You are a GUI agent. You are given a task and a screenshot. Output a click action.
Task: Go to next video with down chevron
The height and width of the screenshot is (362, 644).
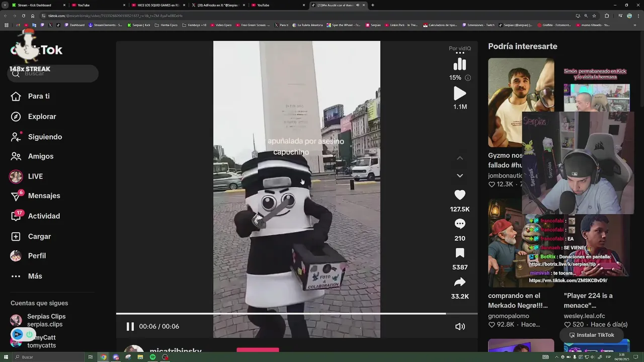460,175
